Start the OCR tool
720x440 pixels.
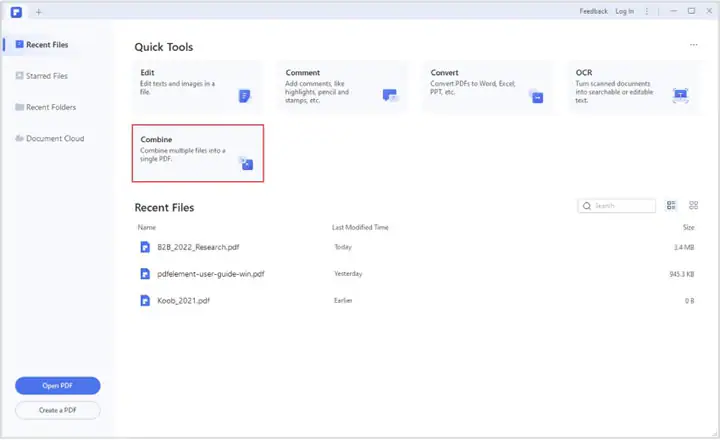[632, 84]
